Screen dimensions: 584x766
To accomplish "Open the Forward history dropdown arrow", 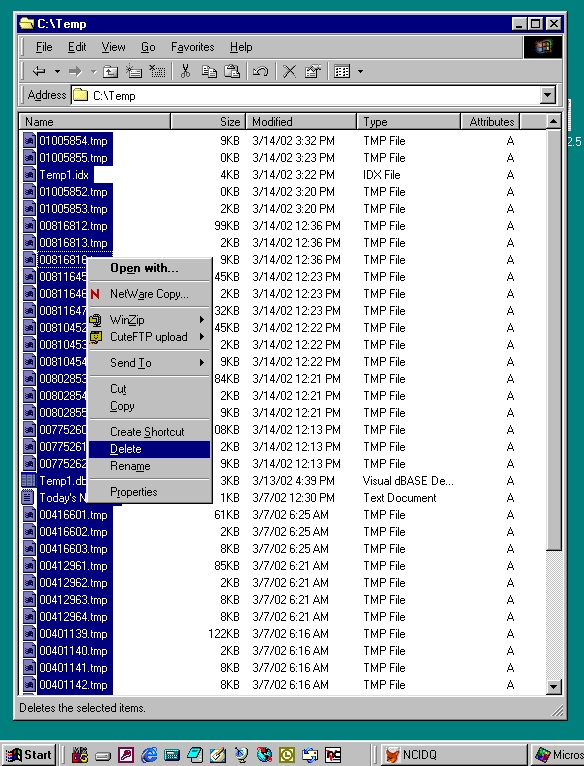I will coord(93,72).
